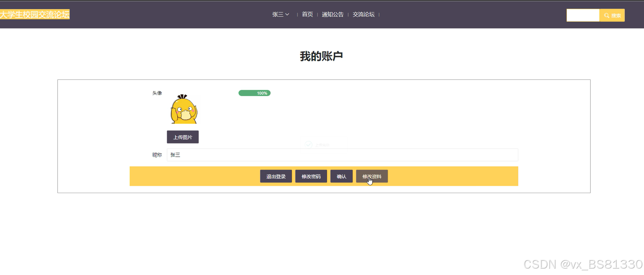644x275 pixels.
Task: Open the 首页 menu item
Action: tap(307, 14)
